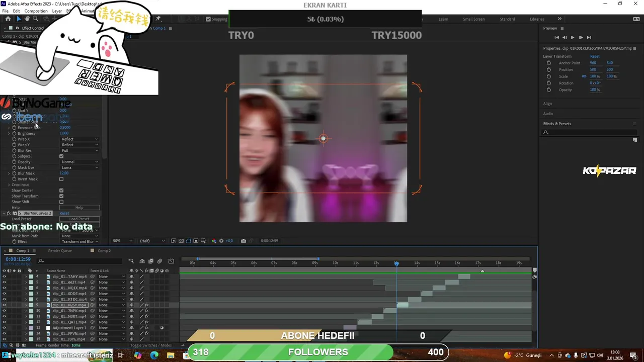Click pick whip for Adjustment Layer 1
This screenshot has width=644, height=362.
pos(92,328)
